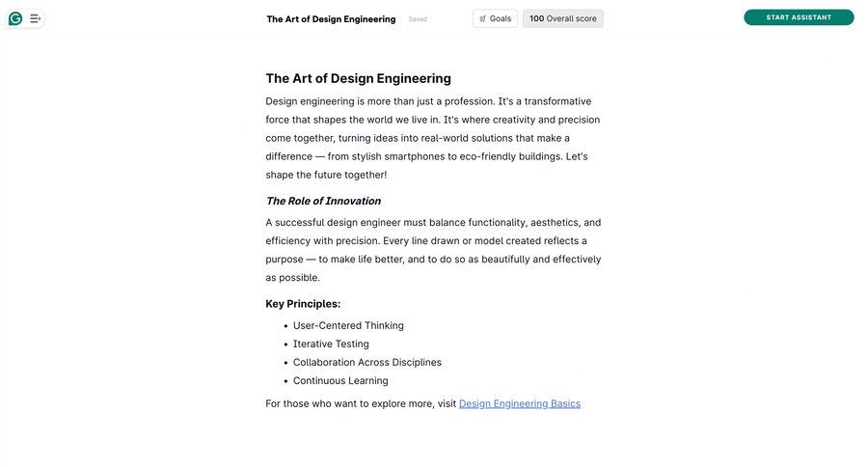Click the User-Centered Thinking bullet item
Image resolution: width=868 pixels, height=467 pixels.
348,325
